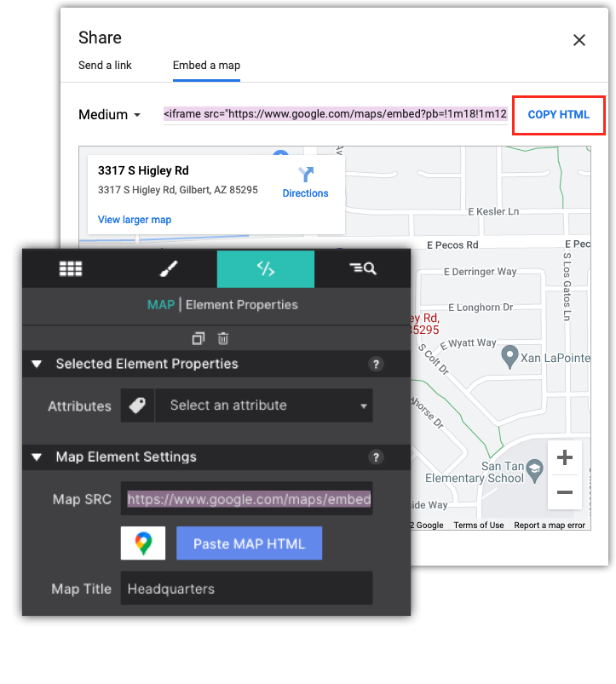Image resolution: width=616 pixels, height=684 pixels.
Task: Click the '3317 S Higley Rd' heading
Action: tap(143, 170)
